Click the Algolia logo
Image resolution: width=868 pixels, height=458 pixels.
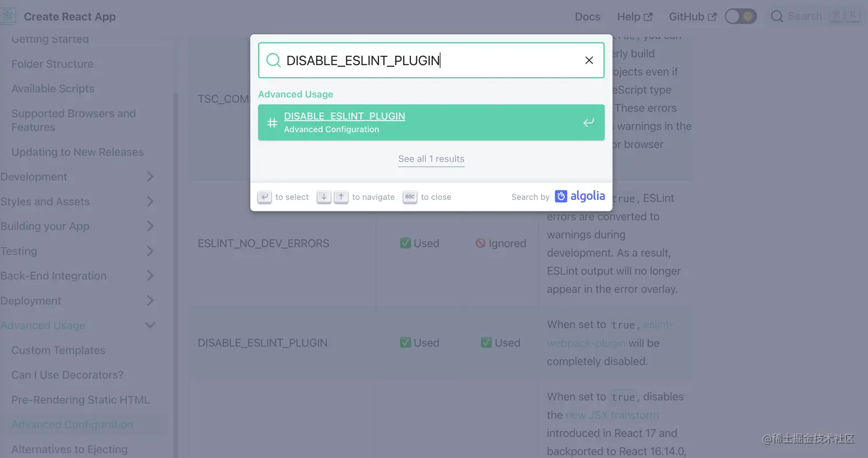(x=580, y=196)
